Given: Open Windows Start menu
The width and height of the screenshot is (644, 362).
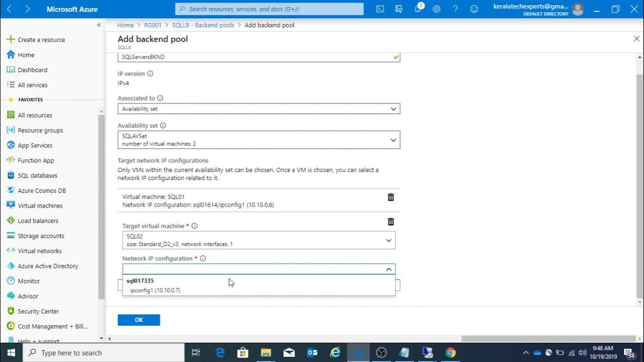Looking at the screenshot, I should point(11,352).
